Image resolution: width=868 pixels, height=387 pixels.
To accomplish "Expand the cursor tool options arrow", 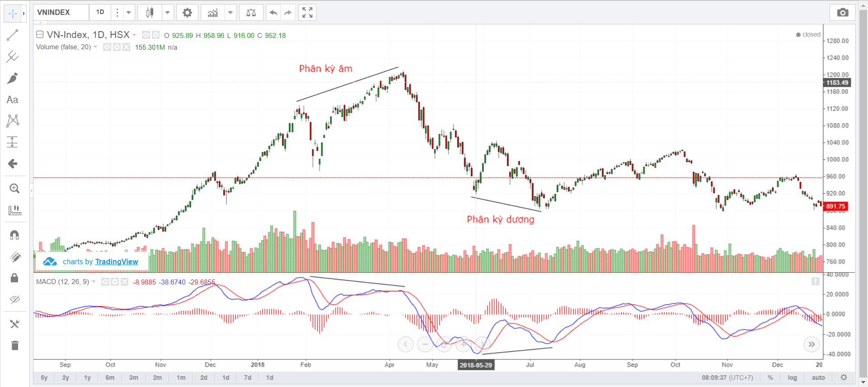I will 24,14.
